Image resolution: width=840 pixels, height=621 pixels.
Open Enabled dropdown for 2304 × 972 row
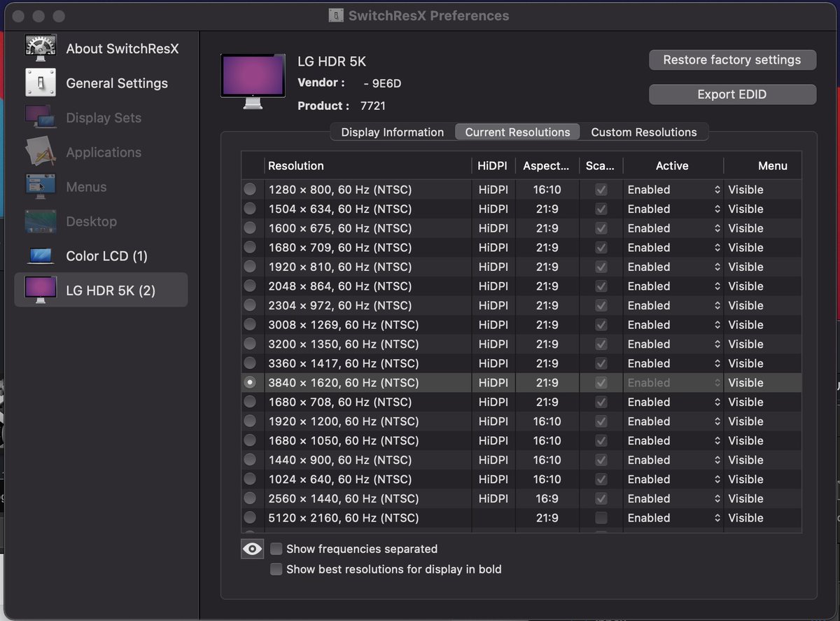point(673,305)
